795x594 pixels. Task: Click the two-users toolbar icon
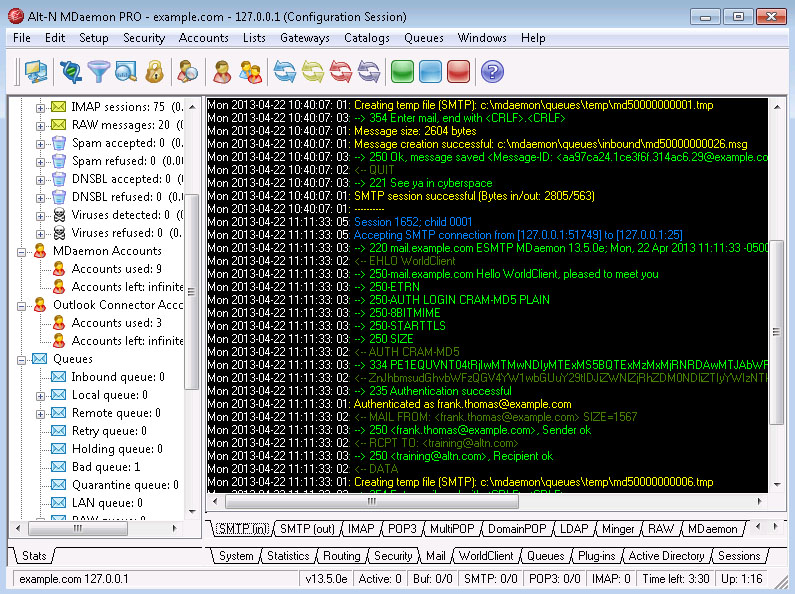pyautogui.click(x=250, y=71)
